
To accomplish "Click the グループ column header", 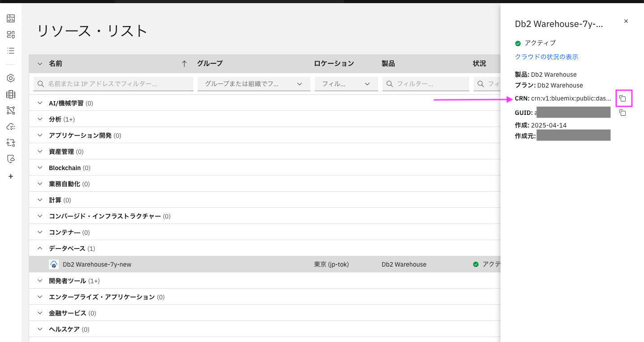I will (x=210, y=64).
